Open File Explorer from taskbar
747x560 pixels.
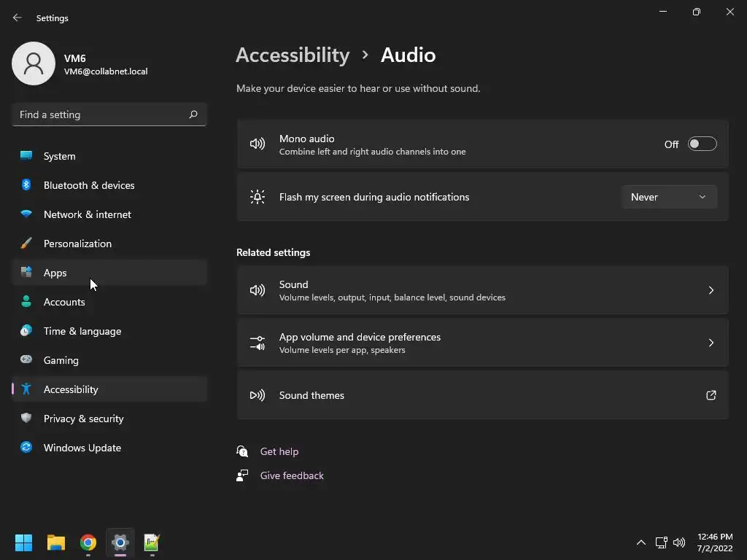pyautogui.click(x=56, y=542)
